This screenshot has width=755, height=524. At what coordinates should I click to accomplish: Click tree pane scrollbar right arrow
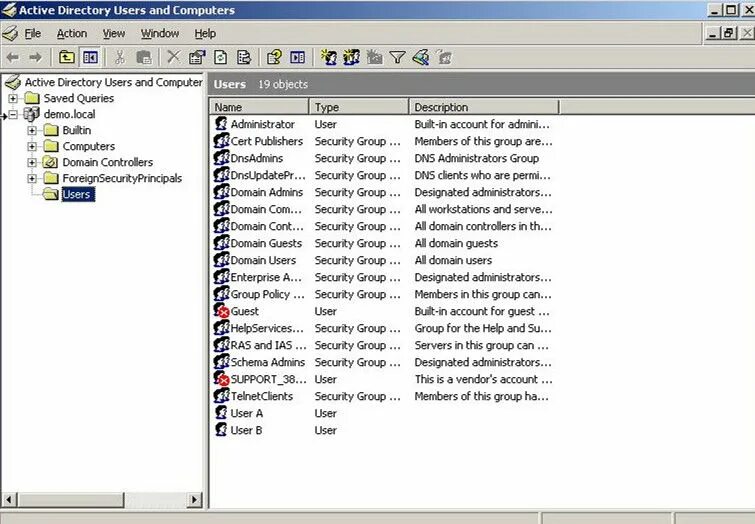(194, 499)
